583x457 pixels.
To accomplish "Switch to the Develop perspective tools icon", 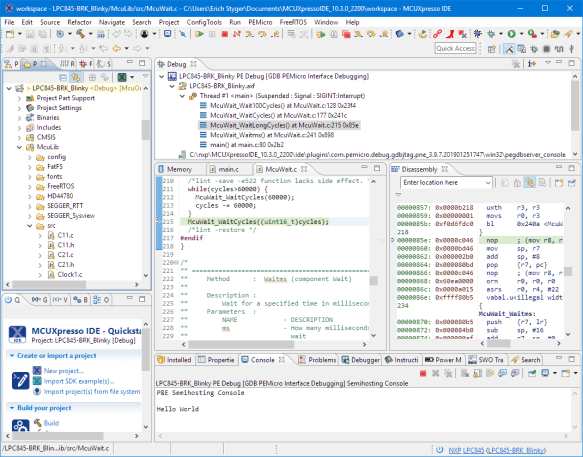I will point(509,49).
